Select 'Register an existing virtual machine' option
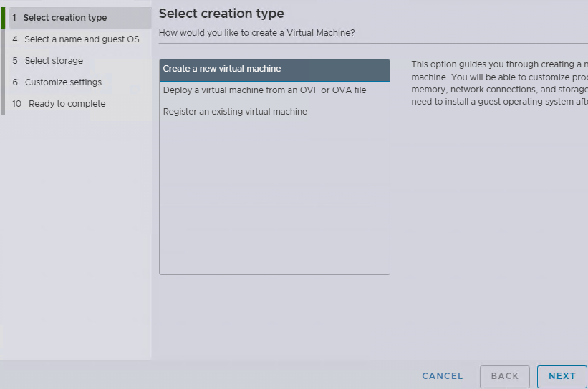Screen dimensions: 588x389 pyautogui.click(x=235, y=112)
